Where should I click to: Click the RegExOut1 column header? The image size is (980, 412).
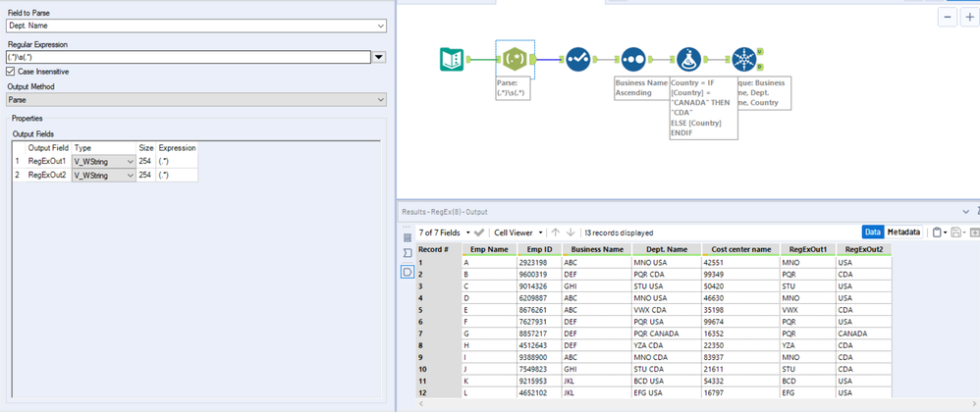[808, 249]
